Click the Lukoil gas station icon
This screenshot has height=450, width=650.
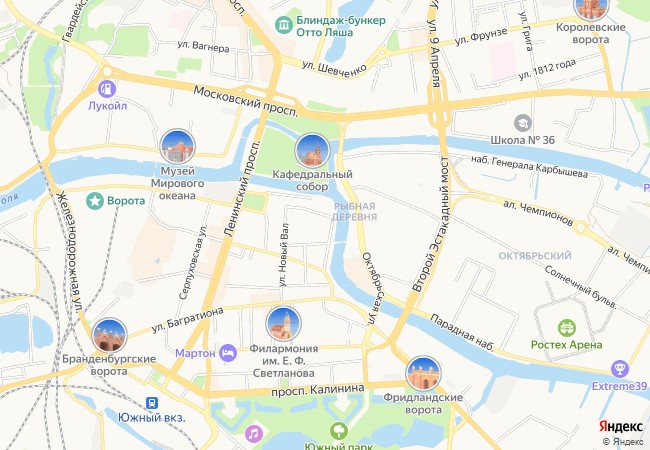[107, 89]
